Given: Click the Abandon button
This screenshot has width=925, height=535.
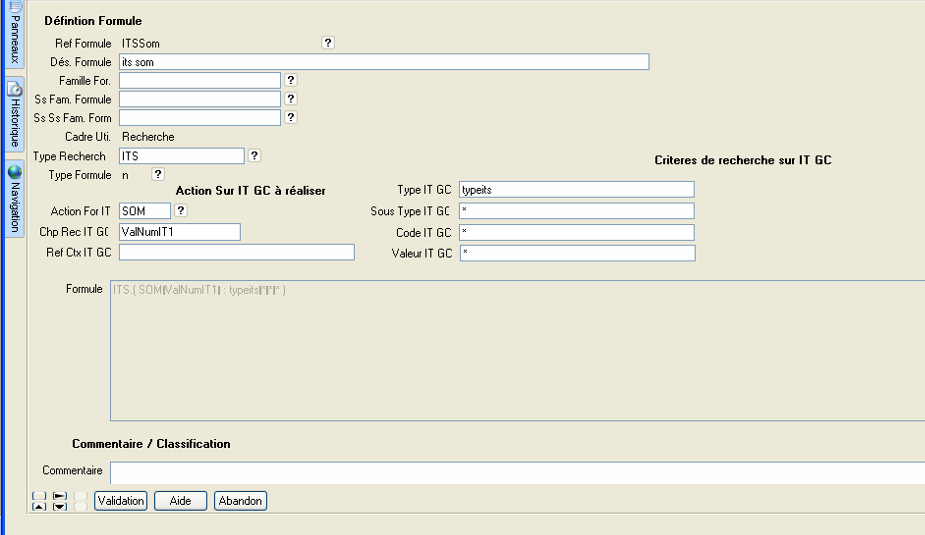Looking at the screenshot, I should [x=240, y=501].
